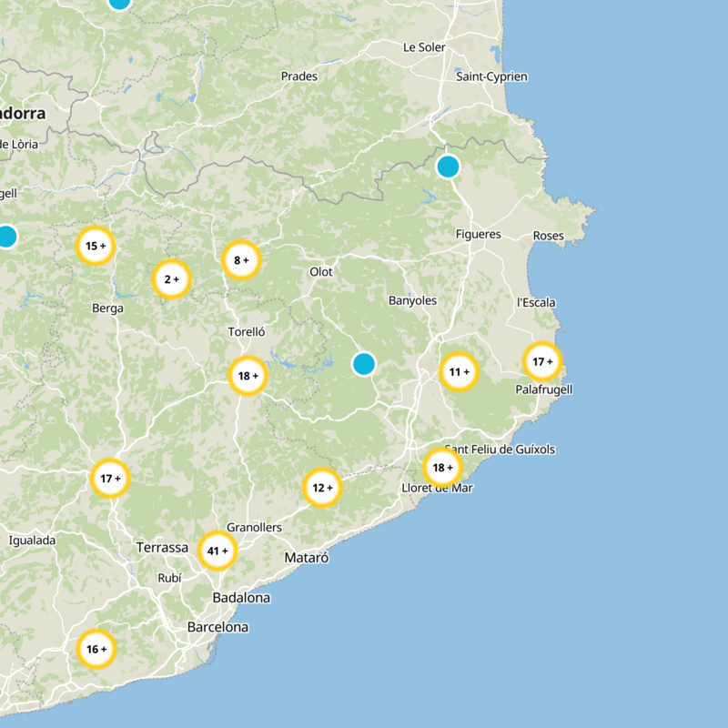Open the 41 + cluster near Granollers
The height and width of the screenshot is (728, 728).
click(217, 551)
